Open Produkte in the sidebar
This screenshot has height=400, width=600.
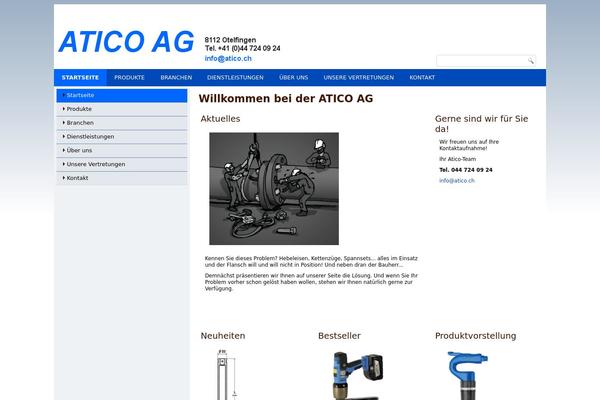point(122,109)
